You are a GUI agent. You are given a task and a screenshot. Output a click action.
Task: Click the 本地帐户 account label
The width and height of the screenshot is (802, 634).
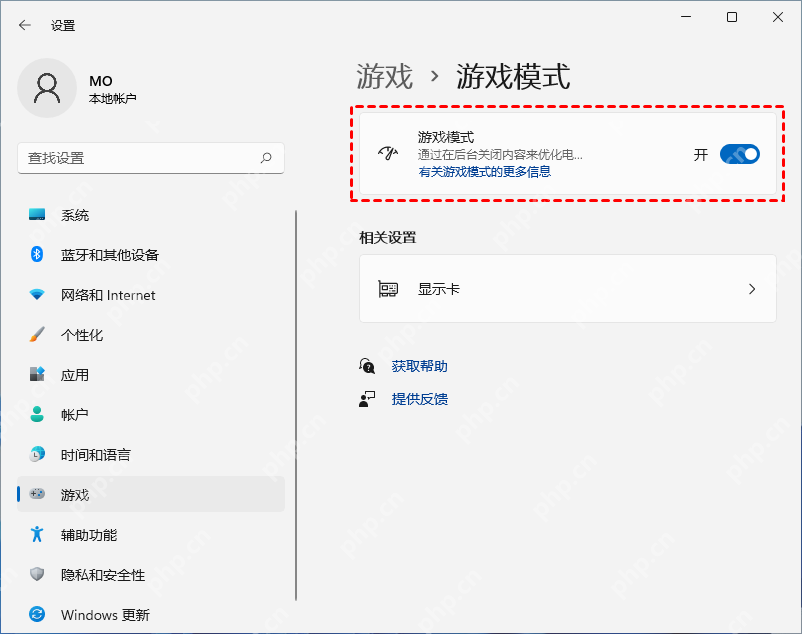coord(113,99)
